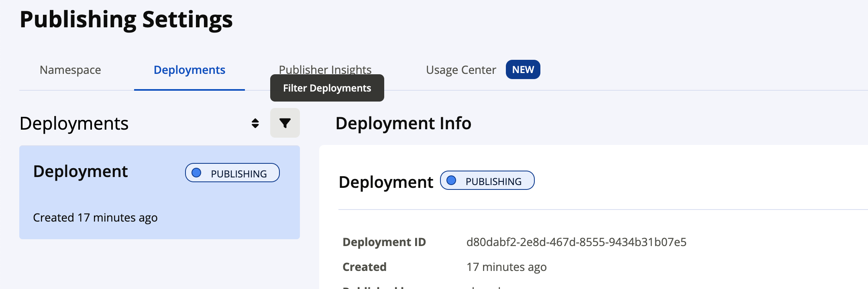Click the PUBLISHING badge in Deployment Info panel
The image size is (868, 289).
[487, 180]
